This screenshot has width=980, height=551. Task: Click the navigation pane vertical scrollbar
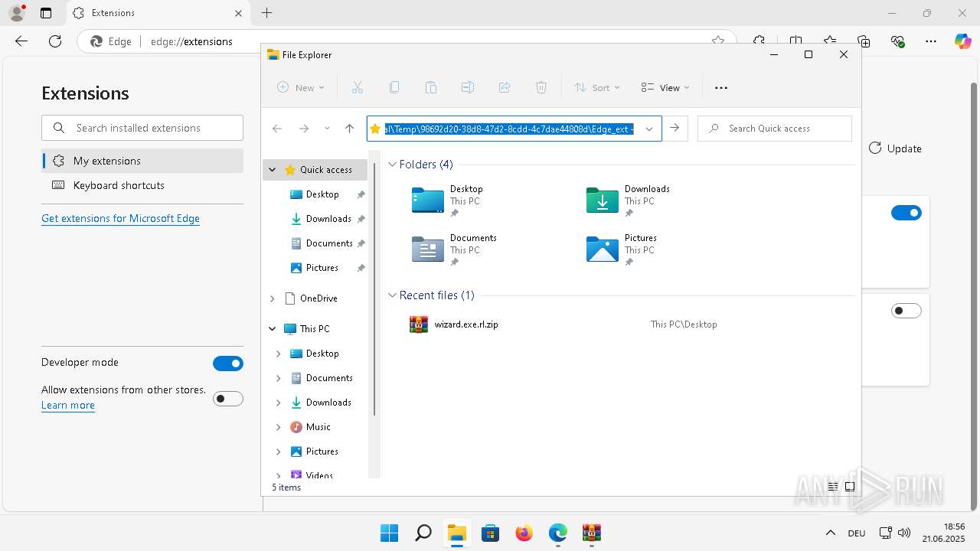(x=374, y=291)
